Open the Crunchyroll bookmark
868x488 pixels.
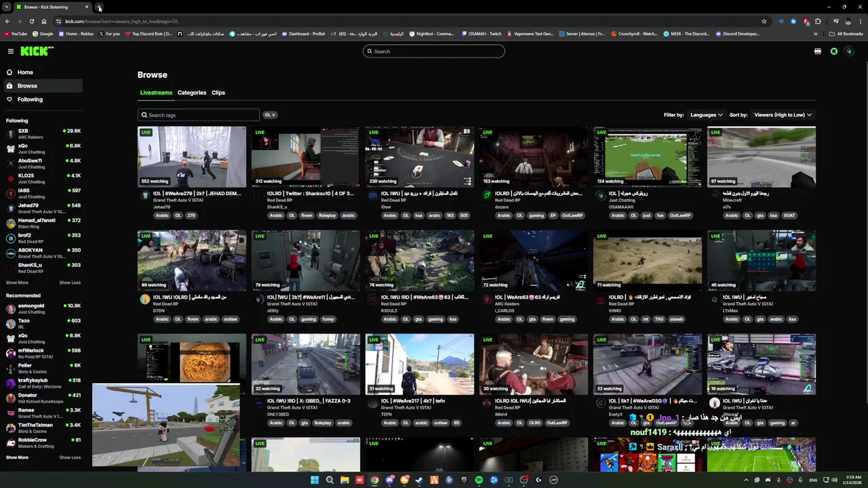click(x=635, y=34)
